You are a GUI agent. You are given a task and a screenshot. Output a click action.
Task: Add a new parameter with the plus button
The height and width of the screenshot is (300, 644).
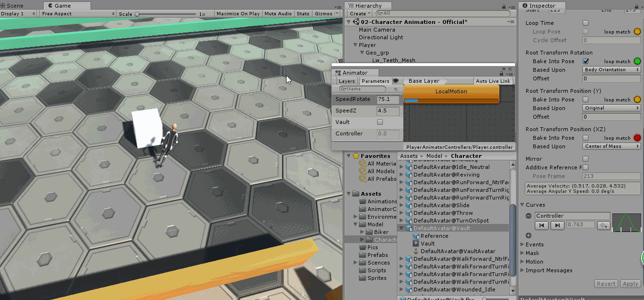tap(396, 89)
